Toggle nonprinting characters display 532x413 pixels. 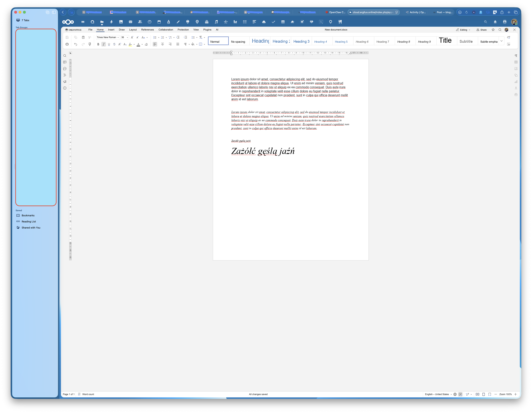185,44
